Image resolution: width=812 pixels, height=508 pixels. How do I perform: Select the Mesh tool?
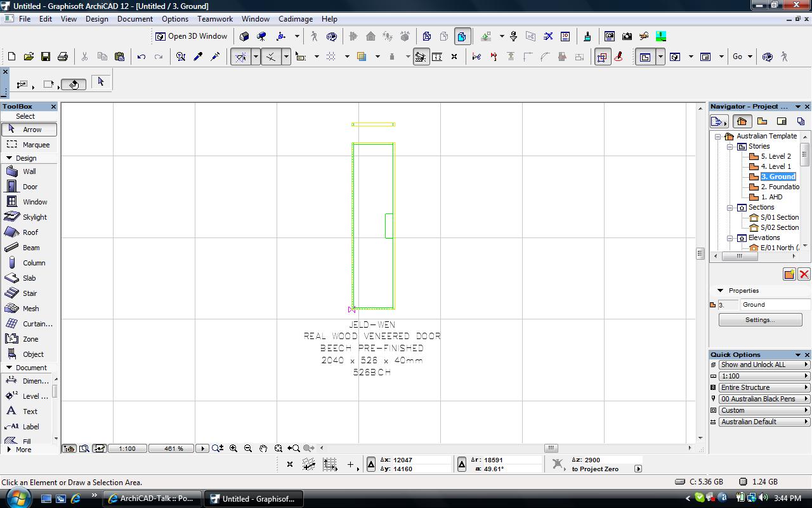(x=29, y=309)
